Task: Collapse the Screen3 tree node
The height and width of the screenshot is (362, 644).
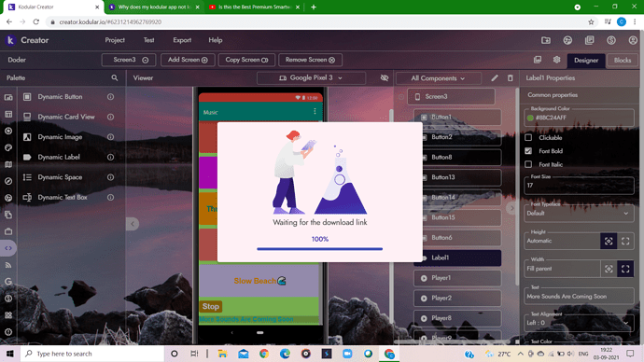Action: tap(401, 97)
